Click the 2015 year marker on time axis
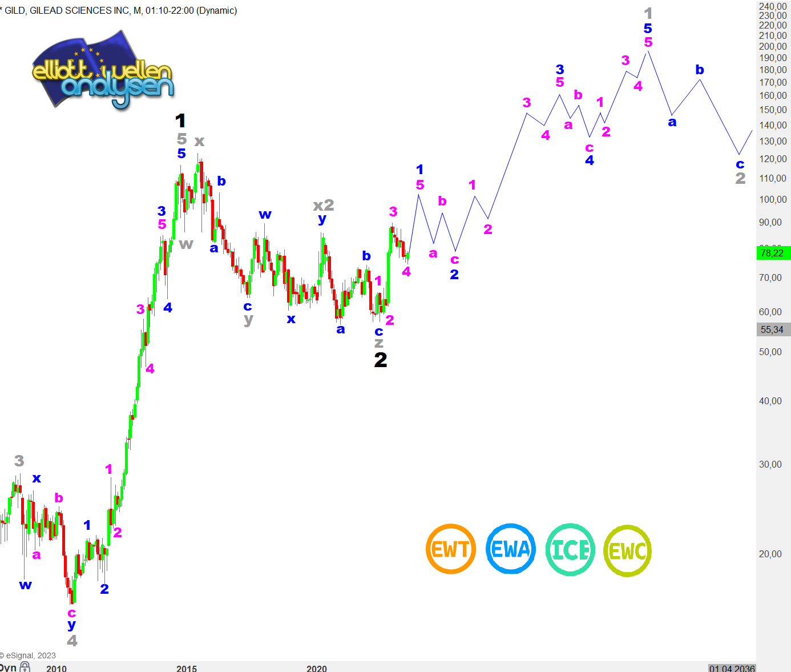 point(187,668)
